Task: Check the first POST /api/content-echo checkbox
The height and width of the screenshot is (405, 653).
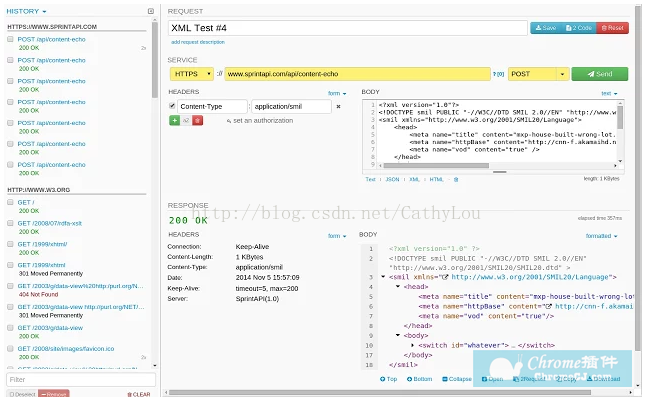Action: click(x=10, y=39)
